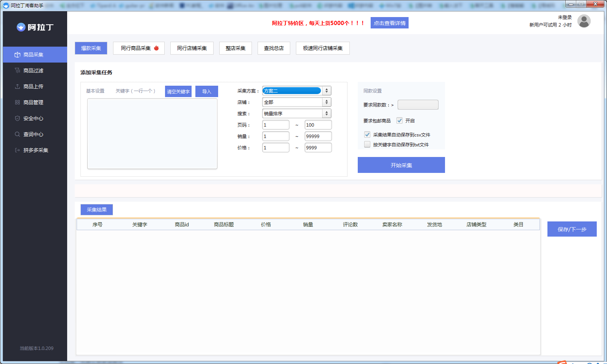The image size is (607, 364).
Task: Click the 导入 button
Action: coord(207,91)
